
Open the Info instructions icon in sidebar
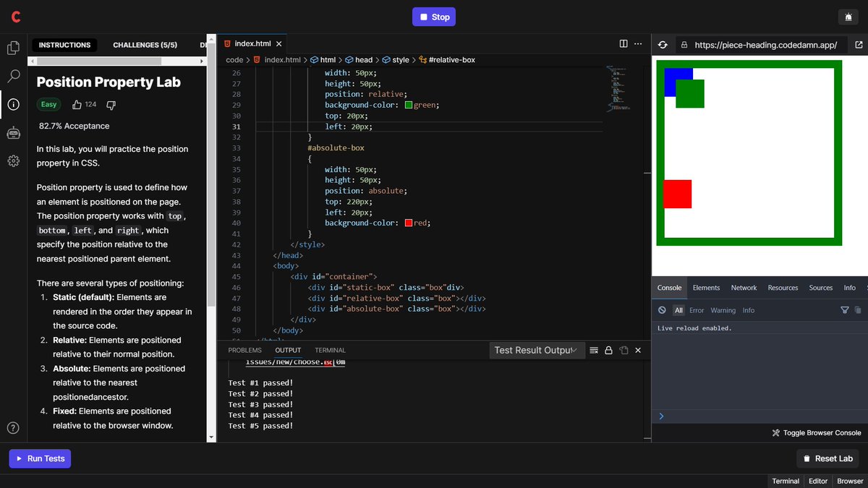[x=13, y=104]
